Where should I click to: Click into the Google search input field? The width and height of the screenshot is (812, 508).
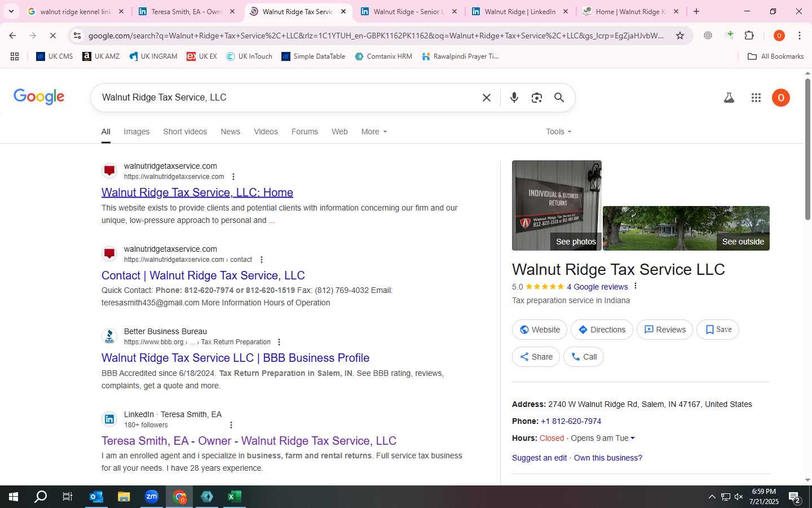288,98
